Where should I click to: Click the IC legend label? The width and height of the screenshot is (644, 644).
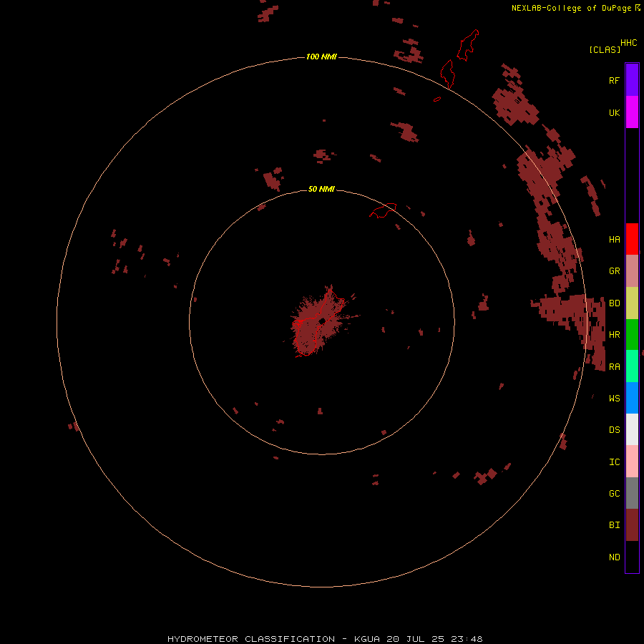coord(614,462)
